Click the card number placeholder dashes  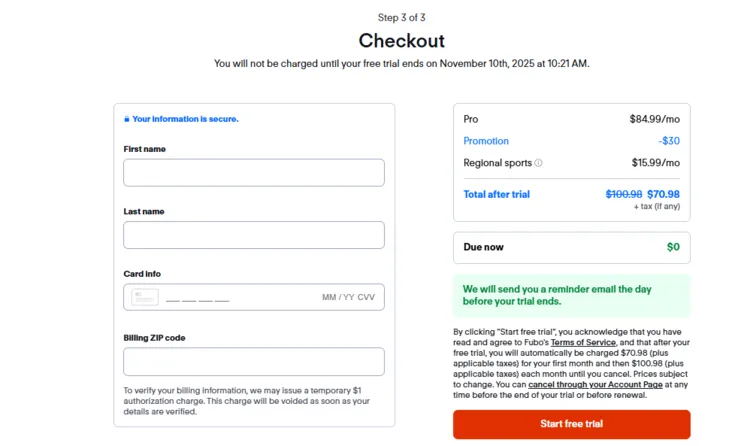(x=198, y=298)
